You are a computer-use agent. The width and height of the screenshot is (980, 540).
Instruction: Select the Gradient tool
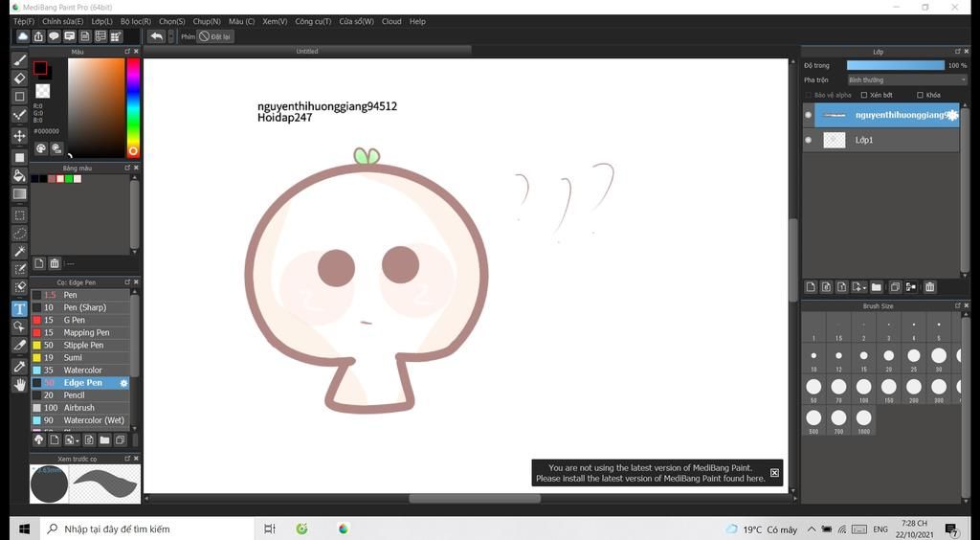[x=19, y=193]
